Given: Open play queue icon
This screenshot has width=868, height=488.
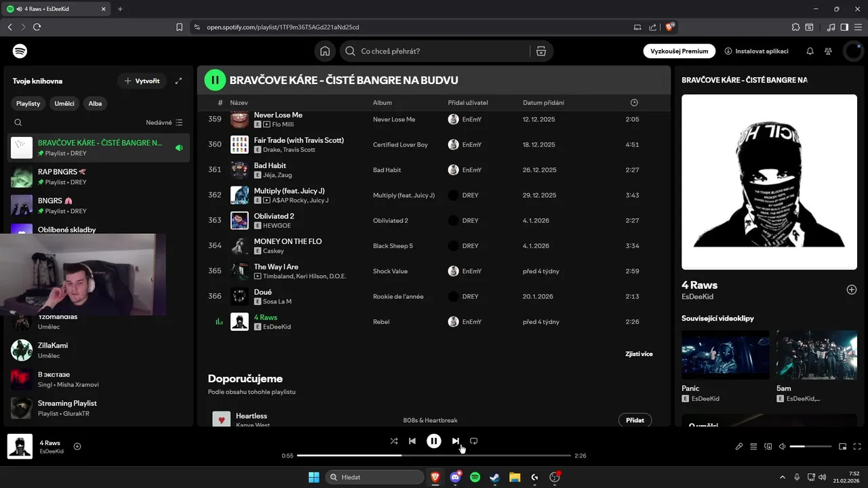Looking at the screenshot, I should [x=753, y=447].
